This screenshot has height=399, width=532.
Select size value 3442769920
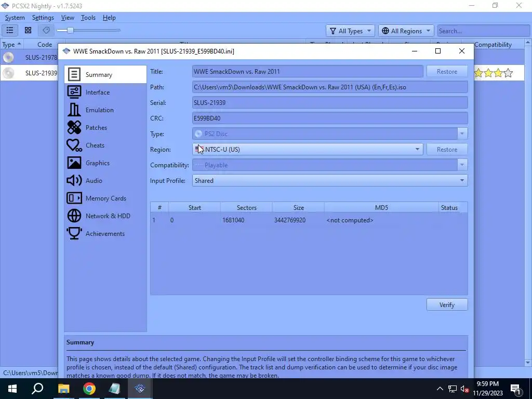[x=290, y=220]
